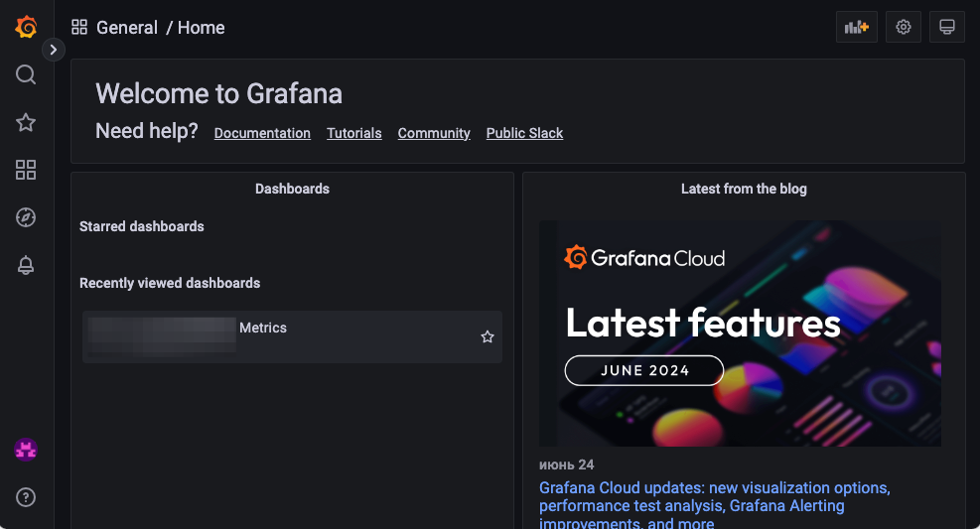Click the Latest from the blog title

point(744,189)
